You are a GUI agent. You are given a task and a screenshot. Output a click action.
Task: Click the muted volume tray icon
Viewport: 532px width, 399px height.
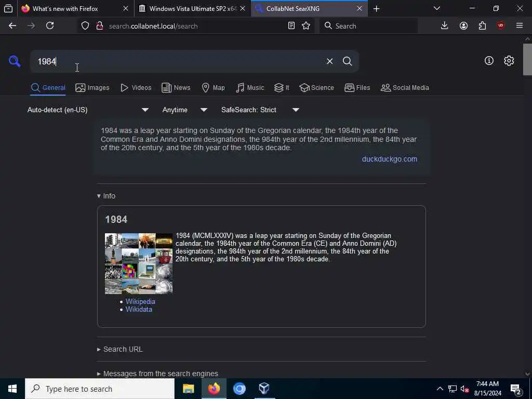(x=464, y=389)
